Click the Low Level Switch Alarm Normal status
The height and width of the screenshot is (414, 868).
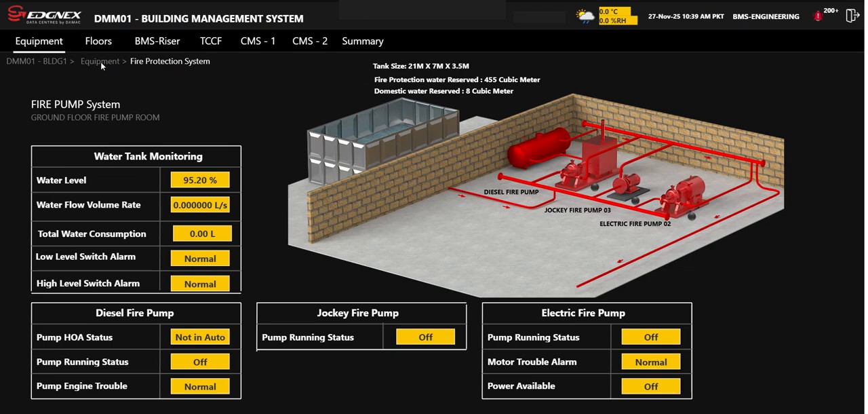click(200, 259)
